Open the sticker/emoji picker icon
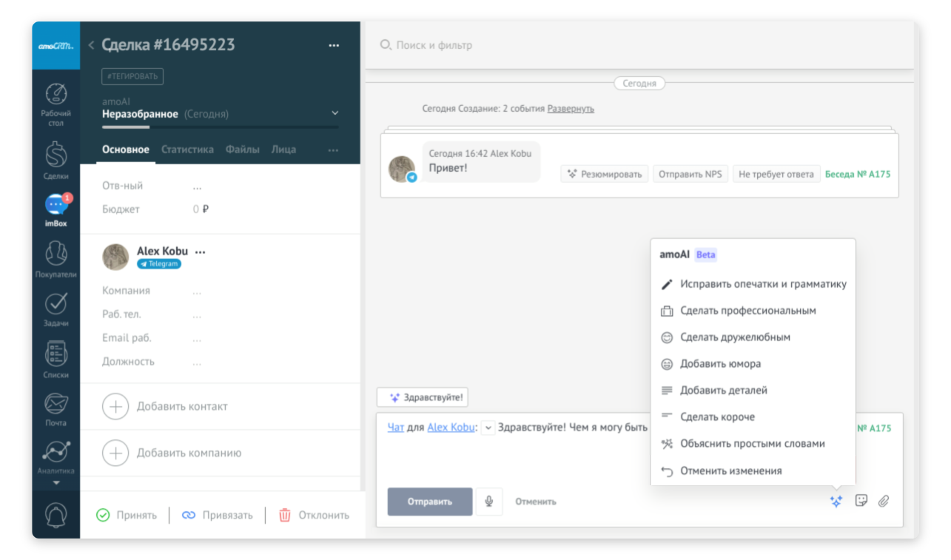 (x=861, y=501)
